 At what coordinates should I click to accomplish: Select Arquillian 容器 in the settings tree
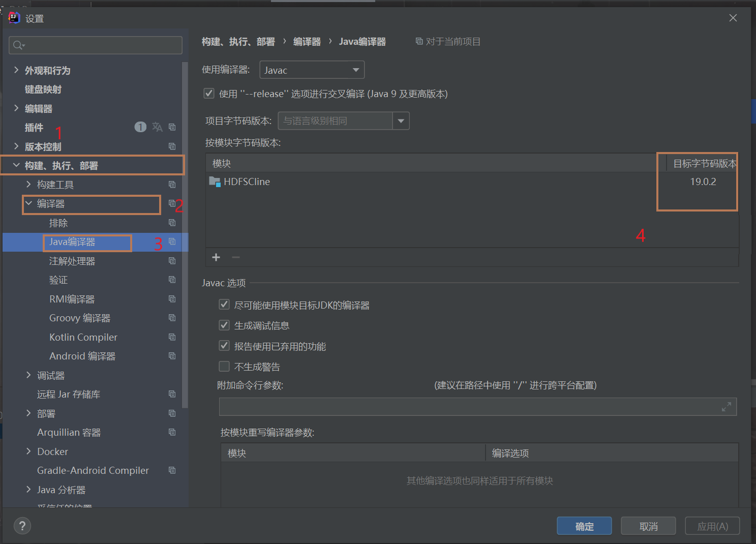tap(69, 432)
